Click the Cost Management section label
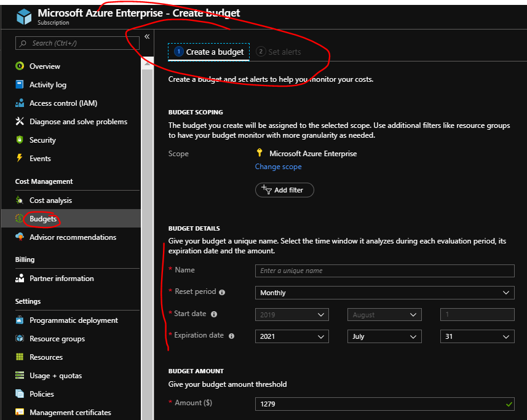Screen dimensions: 527x420 pyautogui.click(x=44, y=181)
